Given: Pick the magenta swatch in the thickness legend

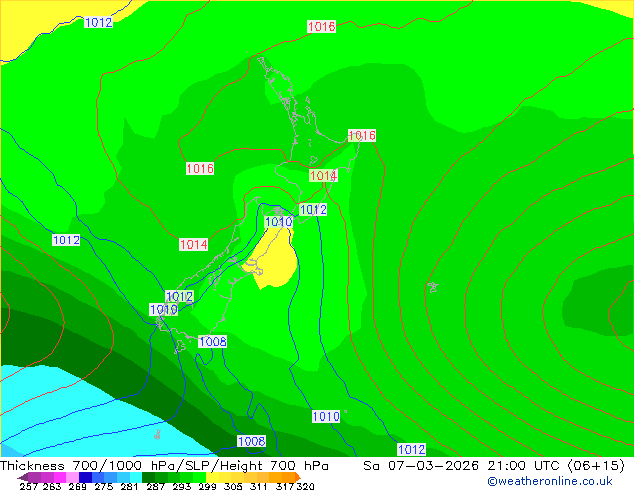Looking at the screenshot, I should click(60, 477).
